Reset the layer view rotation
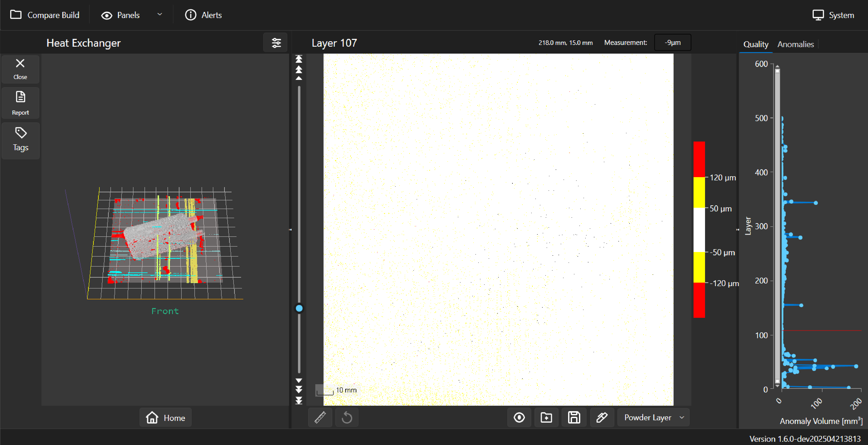 click(347, 417)
